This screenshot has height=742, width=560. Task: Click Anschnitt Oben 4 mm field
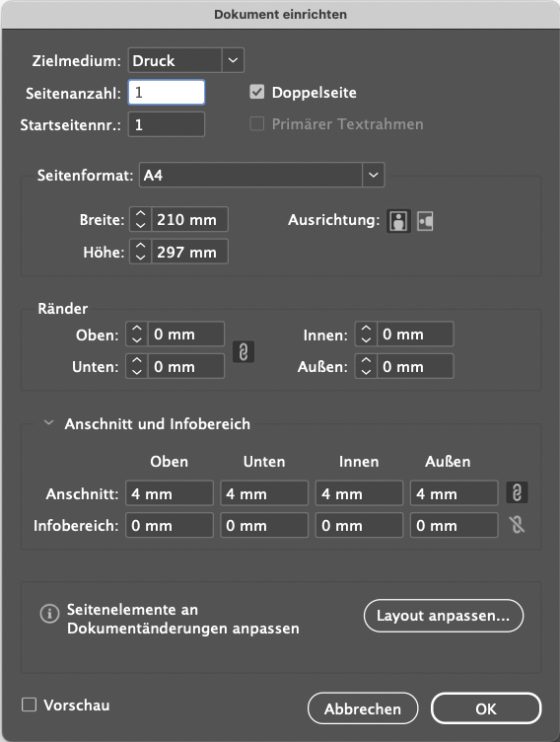click(x=170, y=493)
